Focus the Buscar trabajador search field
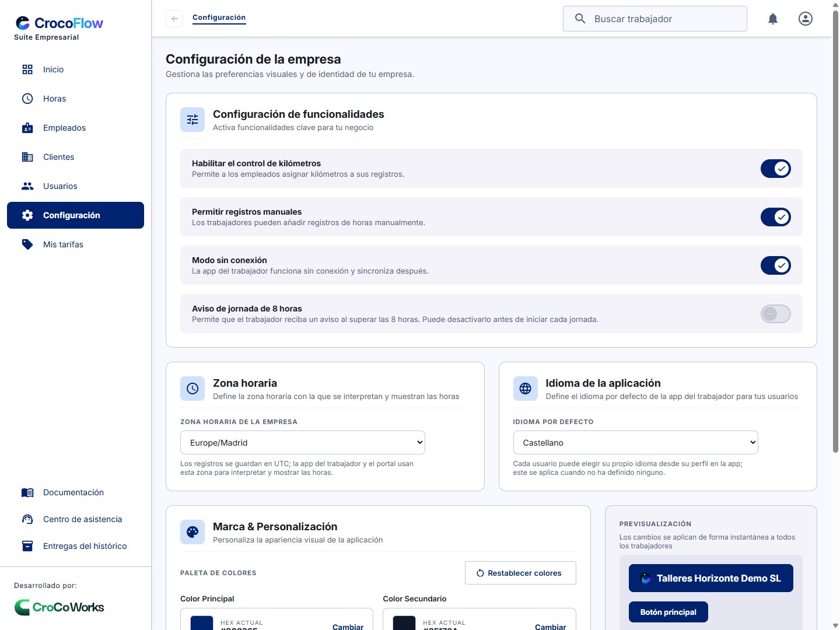The image size is (840, 630). [x=655, y=19]
